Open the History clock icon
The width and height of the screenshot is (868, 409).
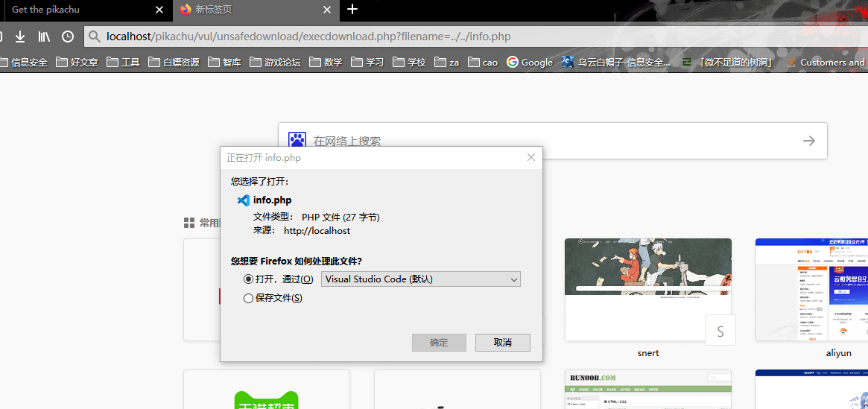tap(68, 37)
